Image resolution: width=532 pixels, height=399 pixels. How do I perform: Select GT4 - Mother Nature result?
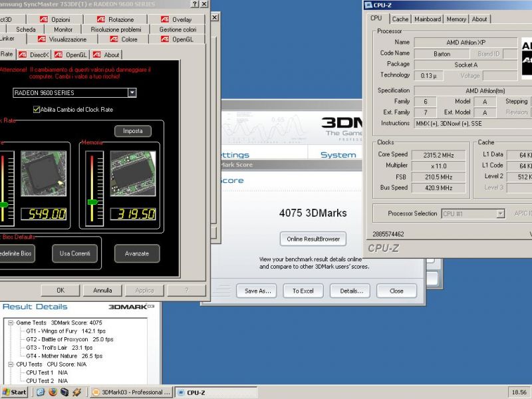point(64,356)
